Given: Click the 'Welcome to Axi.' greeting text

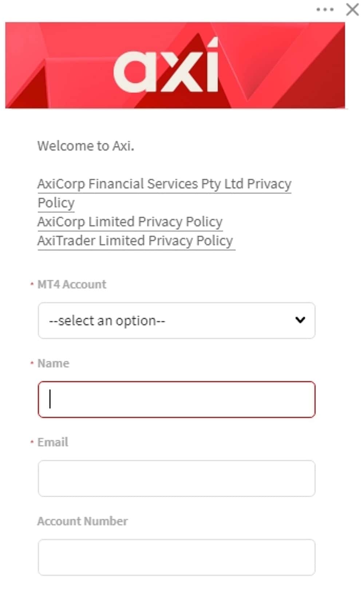Looking at the screenshot, I should [x=86, y=146].
